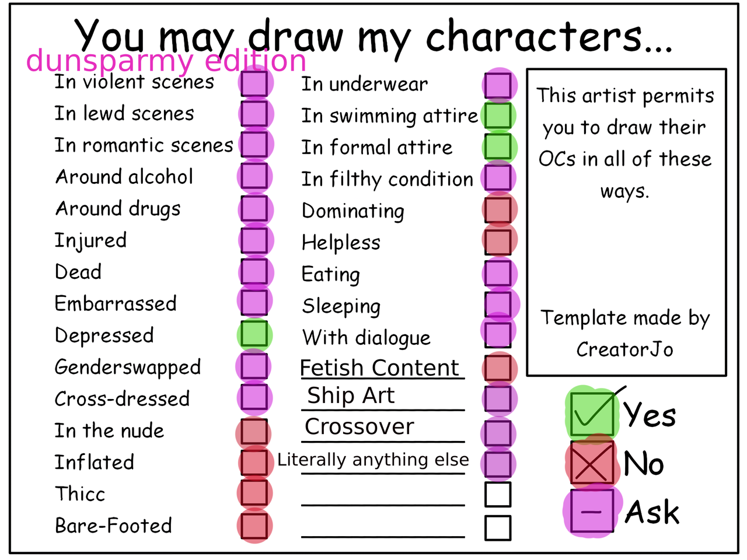Toggle the 'In swimming attire' checkbox

498,115
